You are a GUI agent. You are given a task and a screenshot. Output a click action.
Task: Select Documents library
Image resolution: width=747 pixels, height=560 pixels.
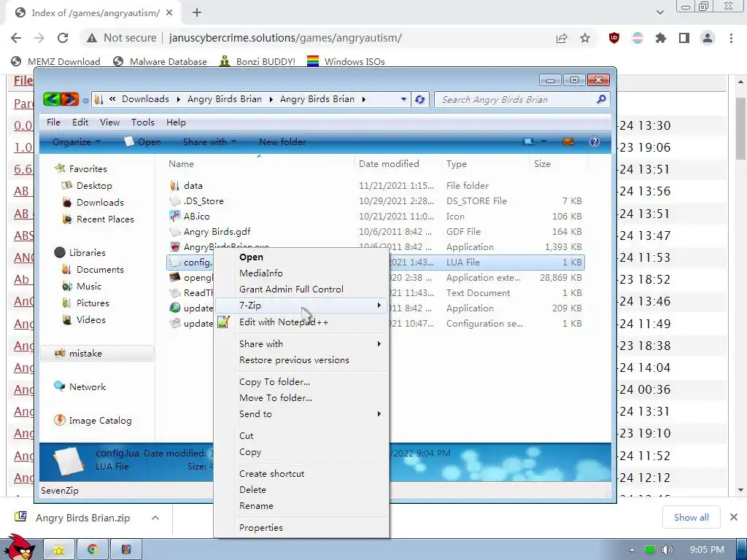pyautogui.click(x=93, y=270)
